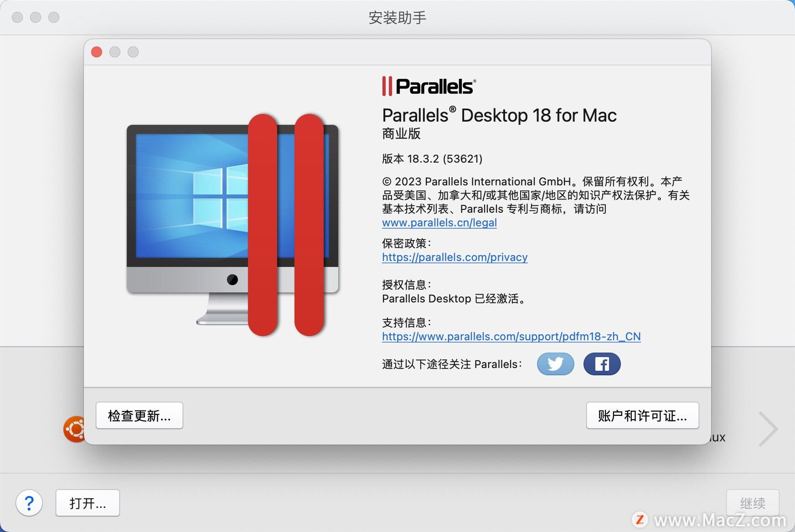Select the orange Ubuntu icon

74,429
